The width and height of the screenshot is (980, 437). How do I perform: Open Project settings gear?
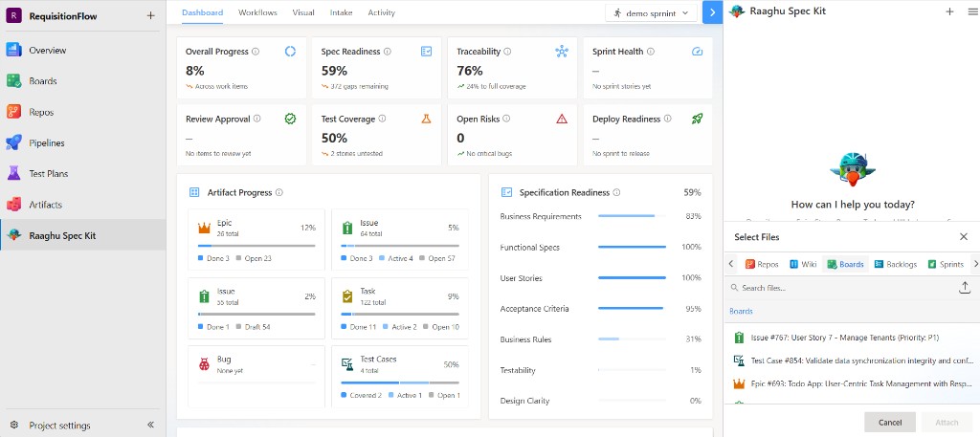14,426
